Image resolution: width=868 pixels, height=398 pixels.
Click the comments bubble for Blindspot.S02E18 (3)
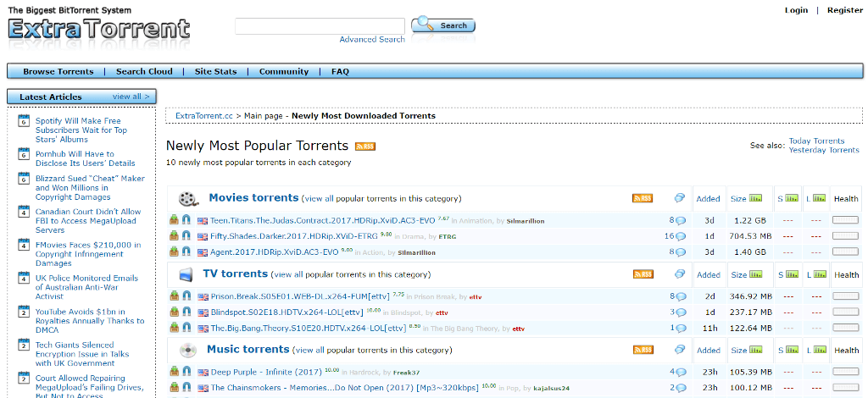pyautogui.click(x=681, y=312)
